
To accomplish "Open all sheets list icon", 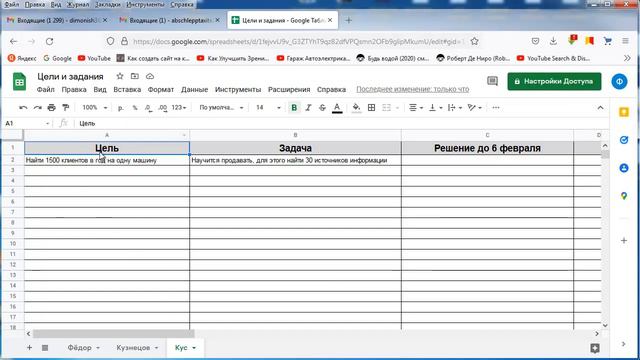I will point(45,348).
